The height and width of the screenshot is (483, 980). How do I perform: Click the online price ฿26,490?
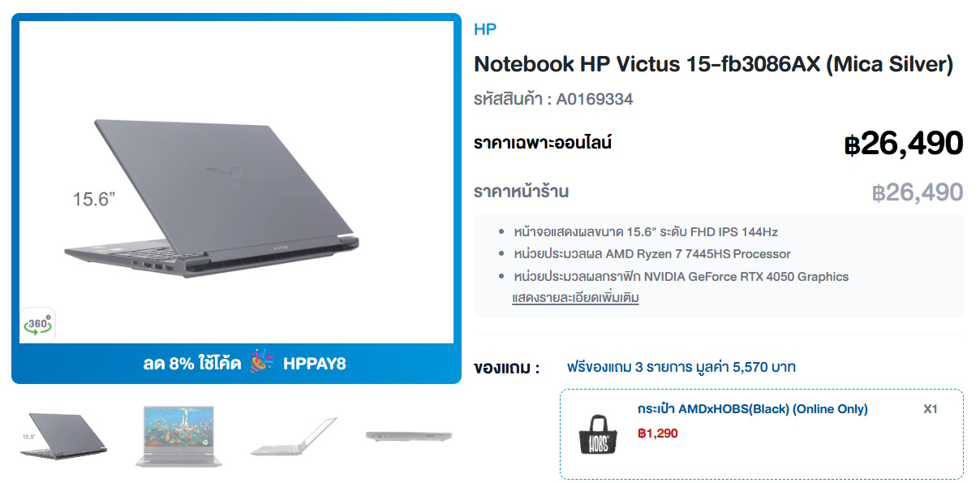pos(903,144)
